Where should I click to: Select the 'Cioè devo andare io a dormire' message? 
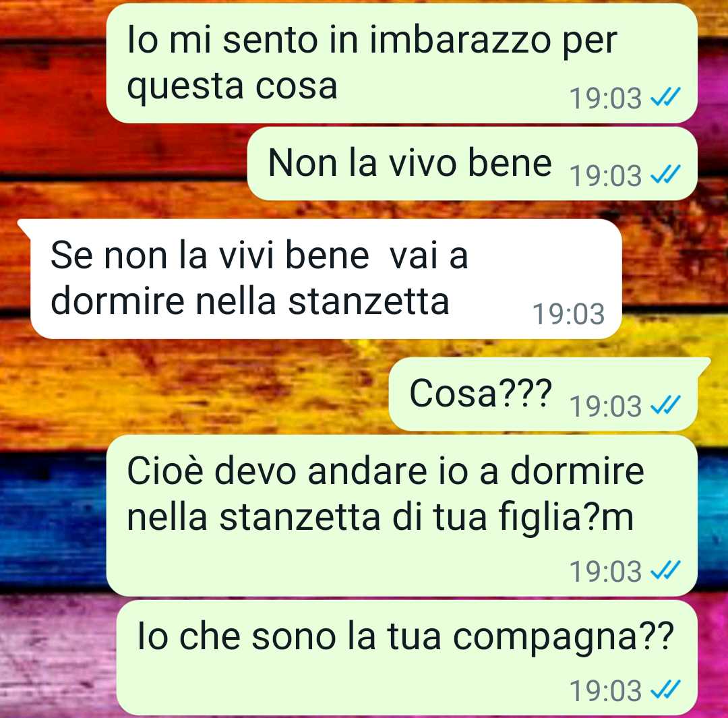point(402,516)
